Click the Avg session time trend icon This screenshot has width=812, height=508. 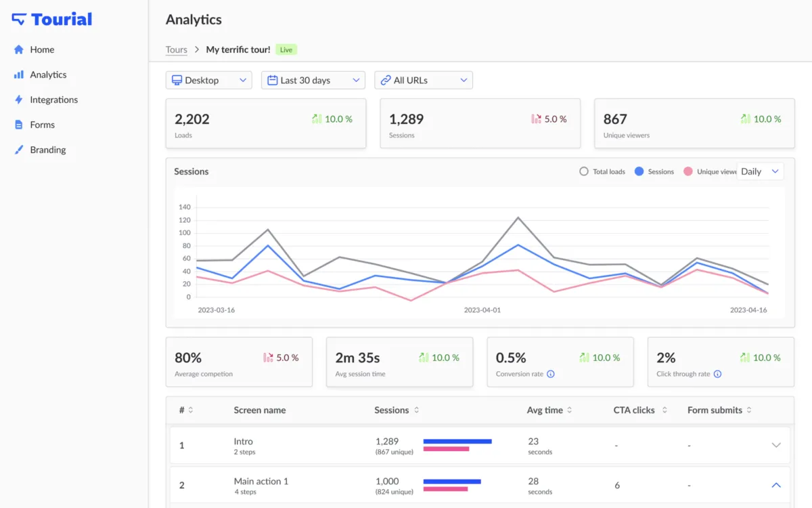[424, 357]
